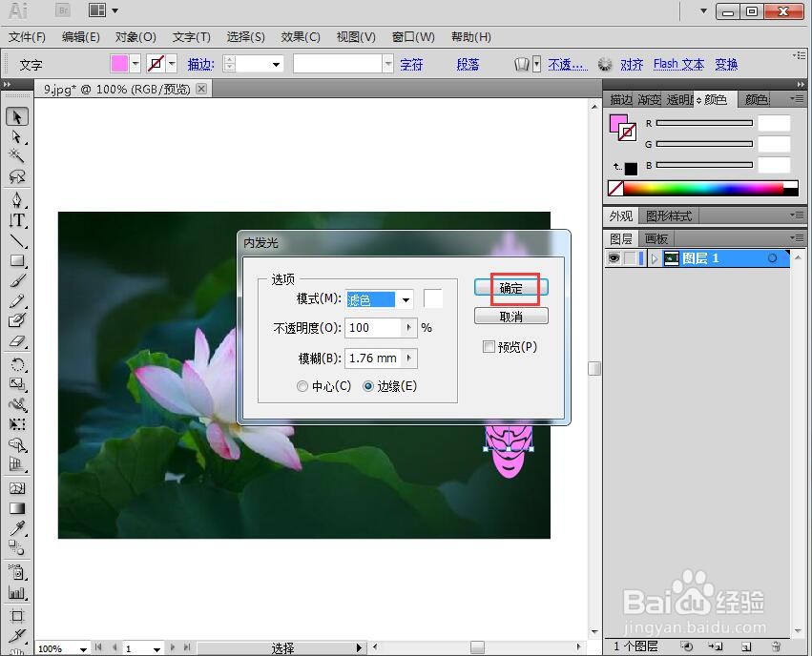Open the fill color dropdown arrow
Image resolution: width=812 pixels, height=656 pixels.
point(135,64)
